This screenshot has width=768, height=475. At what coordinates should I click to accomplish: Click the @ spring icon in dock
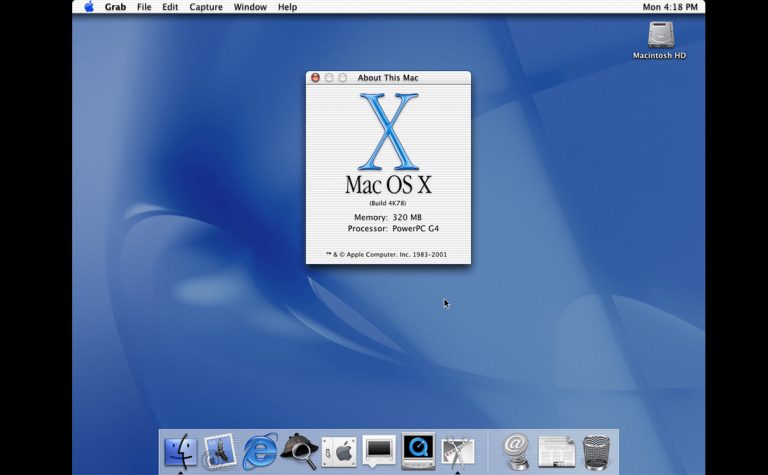tap(516, 452)
